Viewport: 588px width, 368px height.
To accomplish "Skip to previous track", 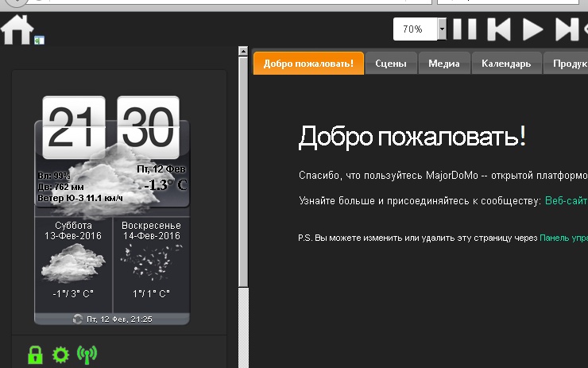I will [499, 29].
